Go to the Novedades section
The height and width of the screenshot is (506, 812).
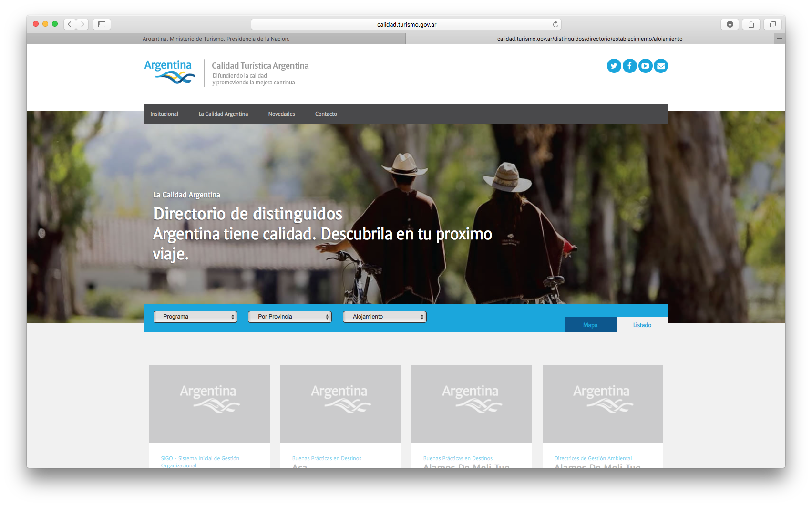tap(281, 114)
